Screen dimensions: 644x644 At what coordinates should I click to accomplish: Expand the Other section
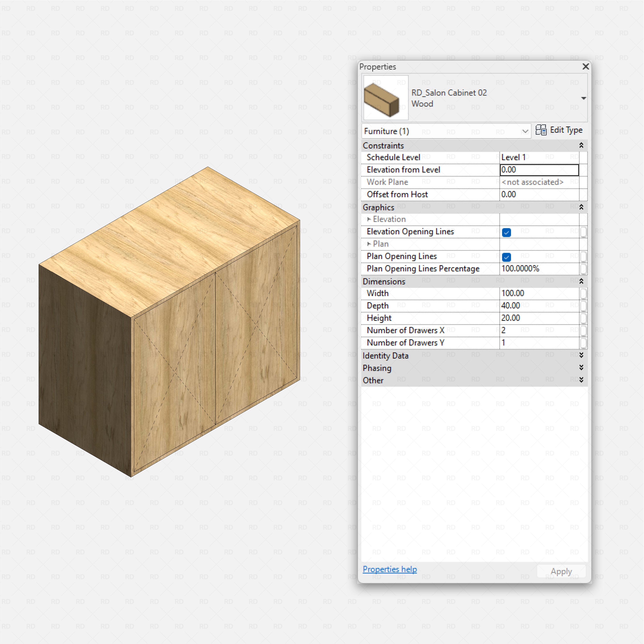581,380
